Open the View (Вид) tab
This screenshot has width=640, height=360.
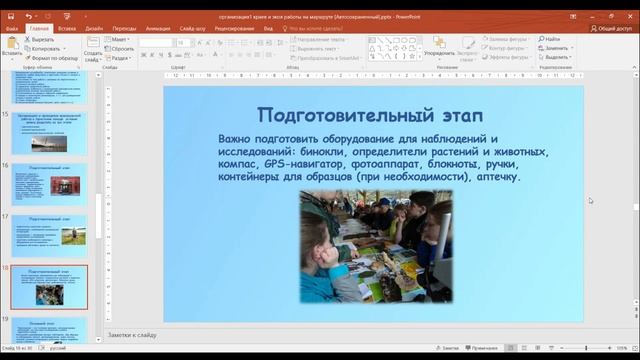268,28
